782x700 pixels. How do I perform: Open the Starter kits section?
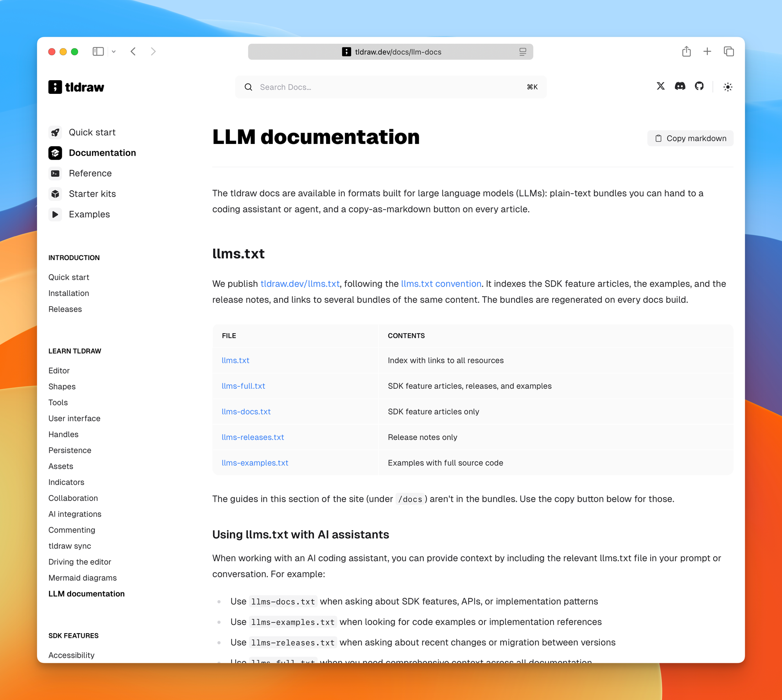(92, 194)
